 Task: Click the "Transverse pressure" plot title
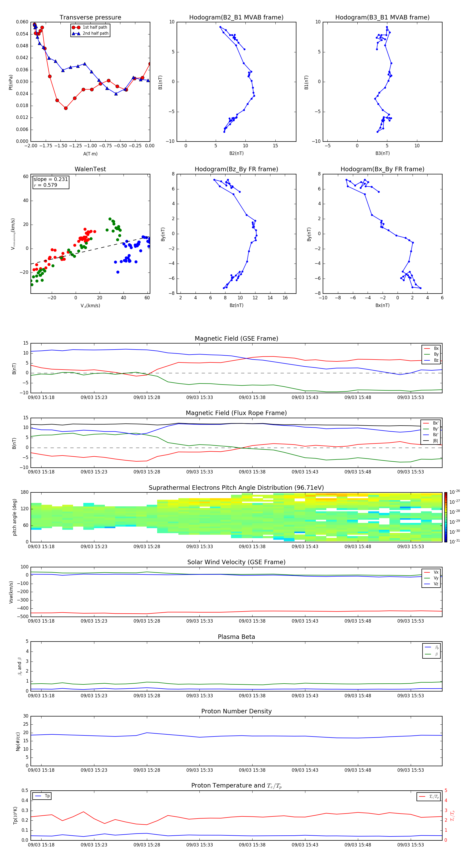pyautogui.click(x=90, y=18)
